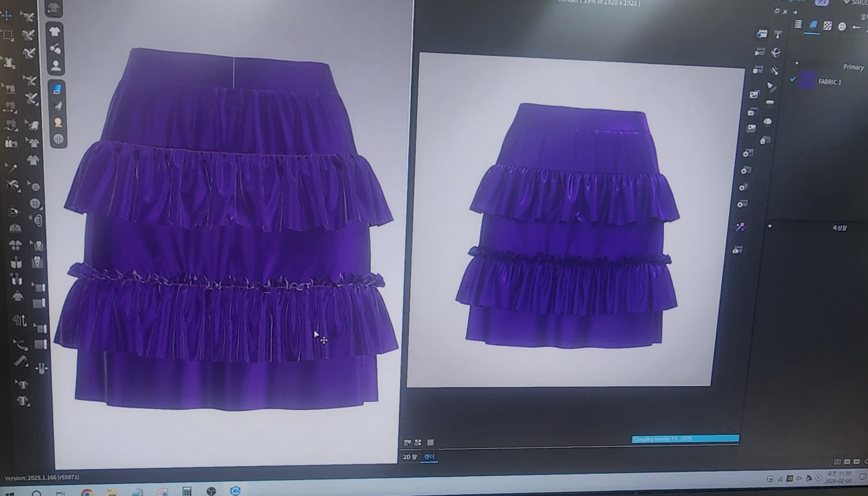Toggle the checkmark beside FABRIC 1
The width and height of the screenshot is (868, 496).
pyautogui.click(x=792, y=79)
